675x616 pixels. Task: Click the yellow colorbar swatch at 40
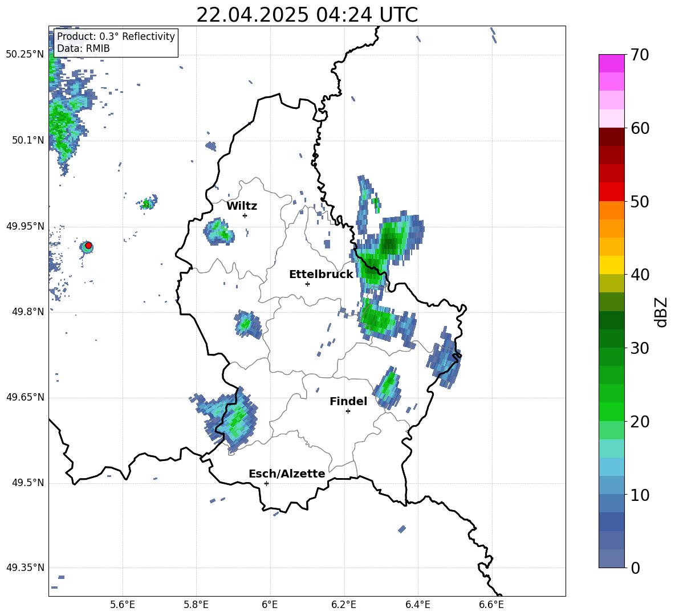(611, 265)
